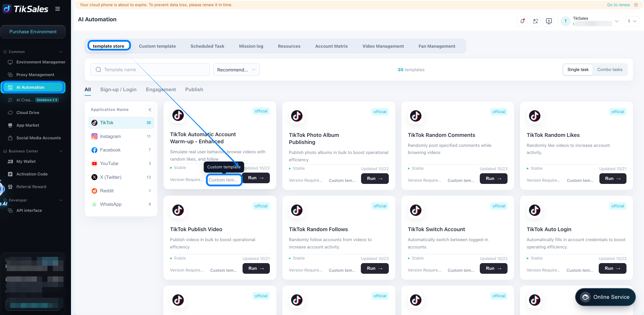Collapse the Business Center section
644x315 pixels.
tap(33, 151)
